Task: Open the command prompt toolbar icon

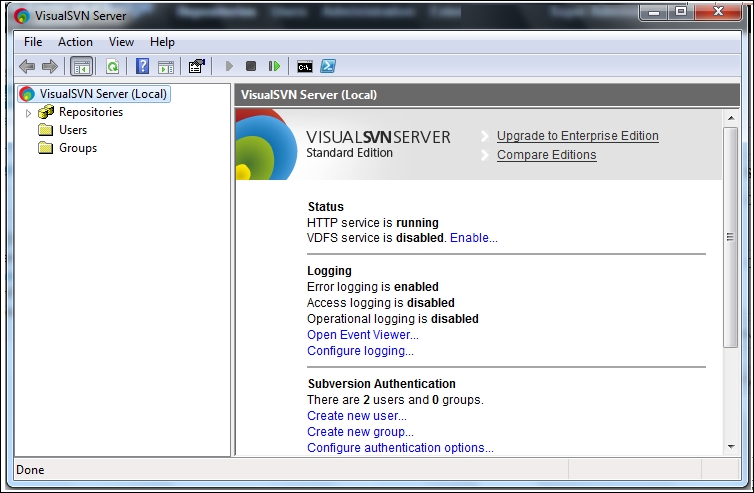Action: point(305,66)
